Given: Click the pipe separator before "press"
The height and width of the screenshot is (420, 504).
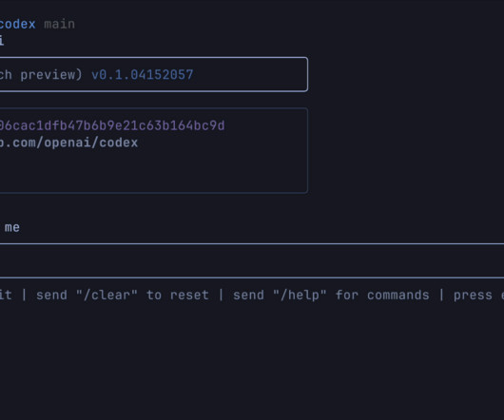Looking at the screenshot, I should click(x=441, y=296).
